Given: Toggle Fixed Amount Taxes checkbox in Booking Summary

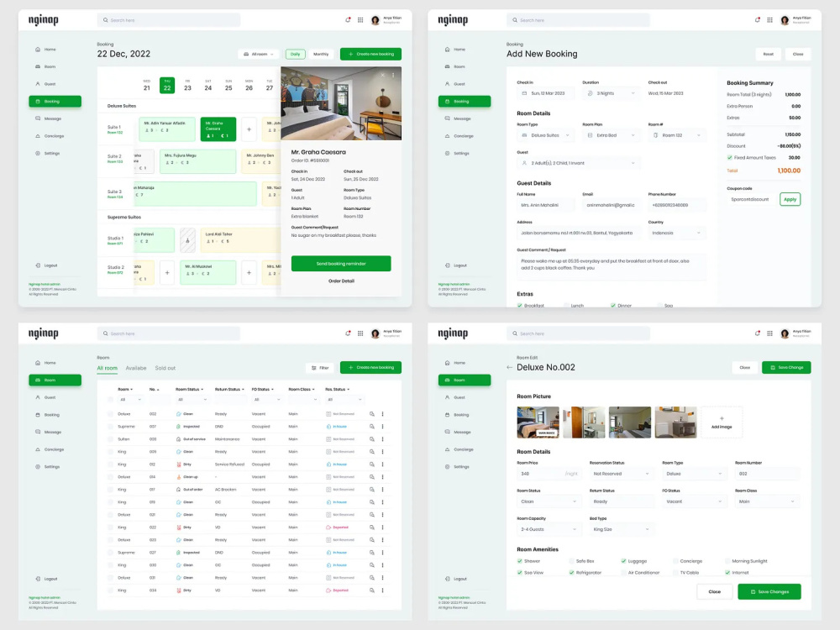Looking at the screenshot, I should click(730, 158).
